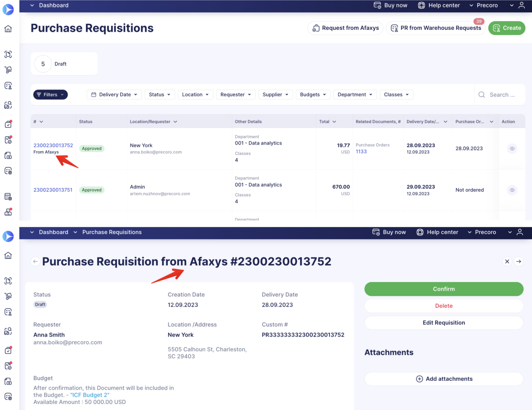Open the Filters dropdown
The width and height of the screenshot is (532, 410).
[x=51, y=95]
